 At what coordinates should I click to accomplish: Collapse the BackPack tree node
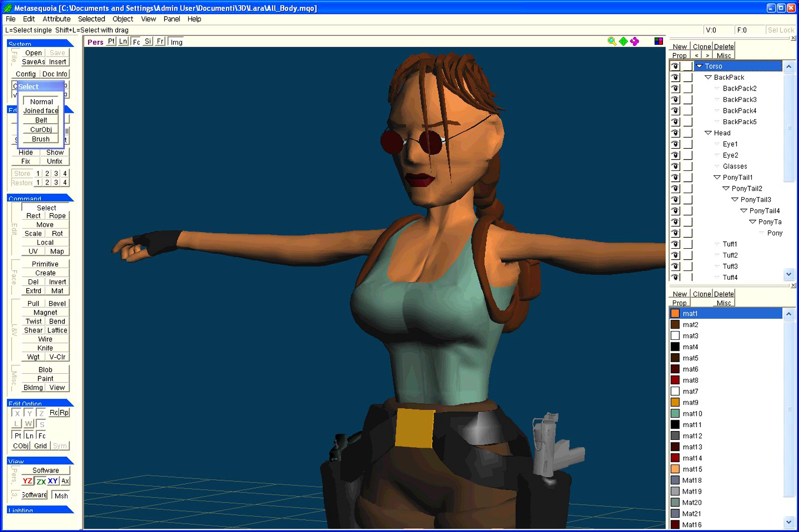pos(708,77)
